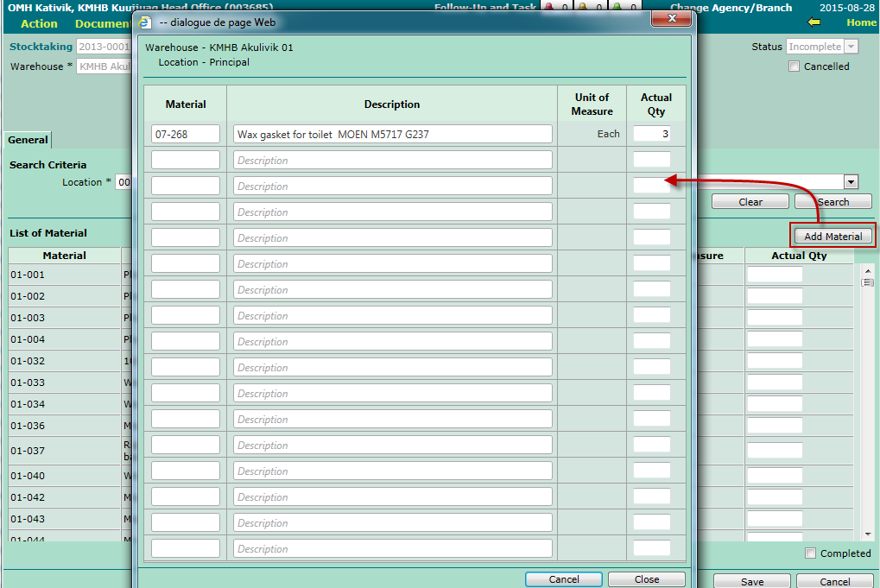
Task: Click the dialog's Close button
Action: click(x=646, y=579)
